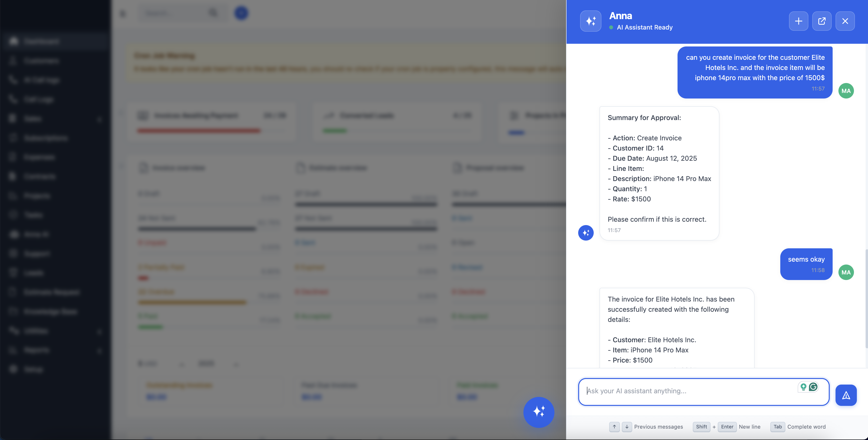The height and width of the screenshot is (440, 868).
Task: Click the floating AI sparkle button
Action: click(x=538, y=412)
